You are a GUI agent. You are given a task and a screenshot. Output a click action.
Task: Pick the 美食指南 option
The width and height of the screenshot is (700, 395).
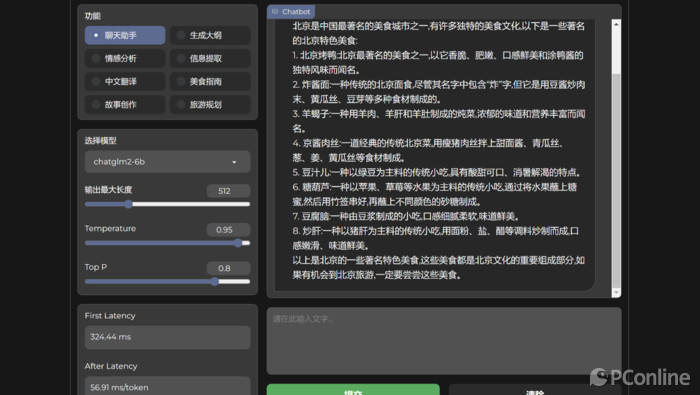click(210, 82)
